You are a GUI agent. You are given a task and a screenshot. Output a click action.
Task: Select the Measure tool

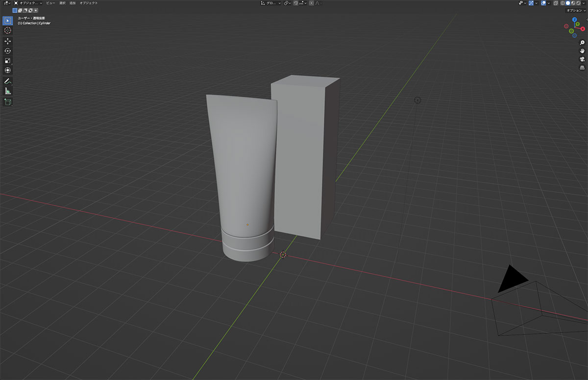point(8,91)
